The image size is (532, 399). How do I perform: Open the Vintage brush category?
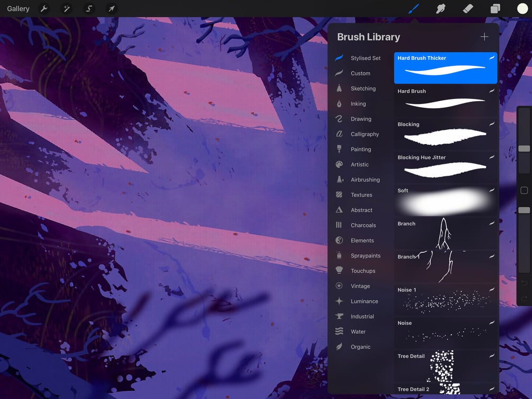click(359, 286)
